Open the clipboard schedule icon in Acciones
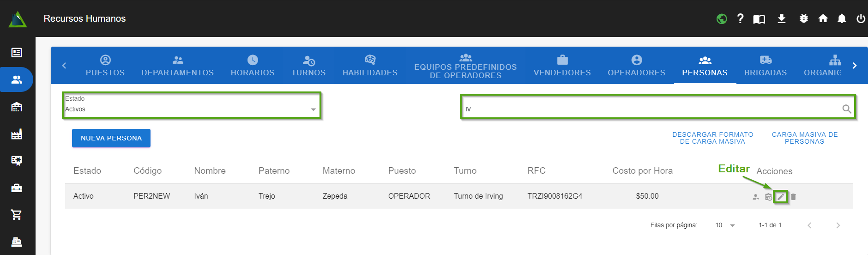 point(768,197)
